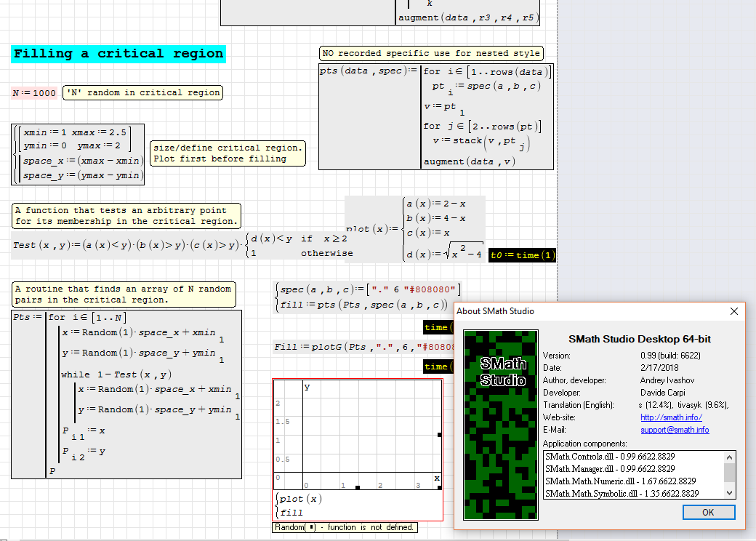
Task: Click the N := 1000 formula
Action: (34, 93)
